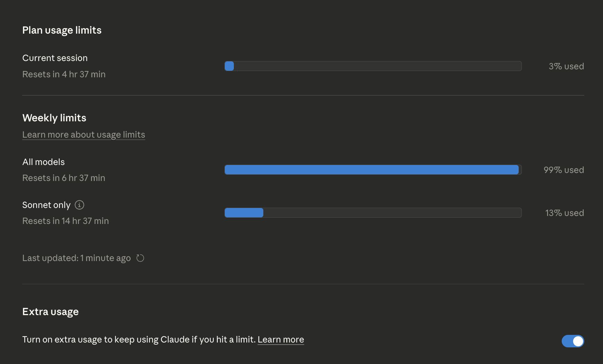Click the info icon beside Sonnet only
The width and height of the screenshot is (603, 364).
point(79,205)
